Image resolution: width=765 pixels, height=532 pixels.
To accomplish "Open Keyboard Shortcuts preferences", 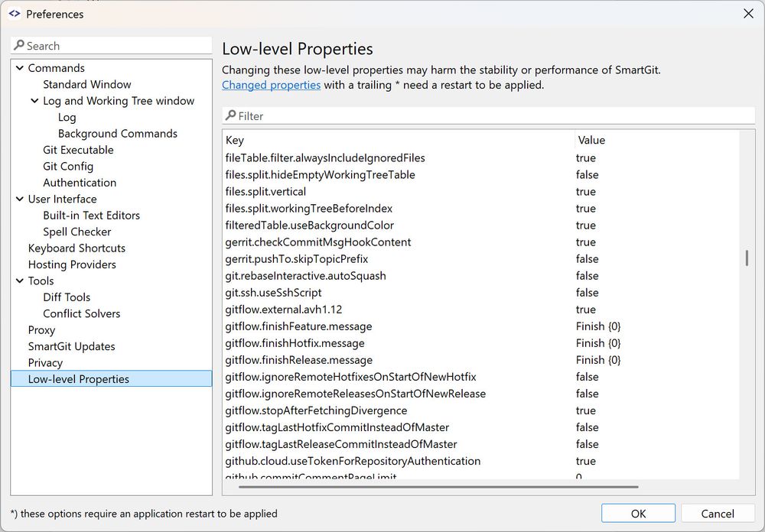I will point(76,248).
